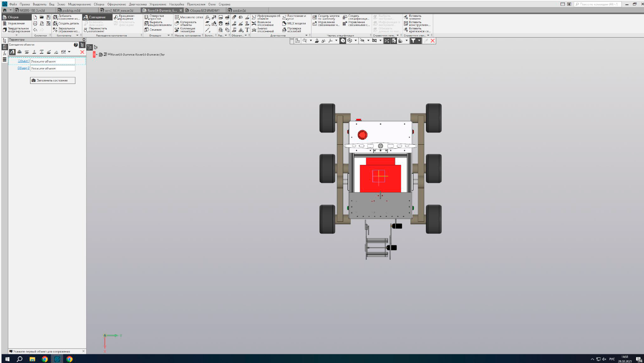
Task: Expand the Rover64-Dummie tree node
Action: tap(97, 55)
